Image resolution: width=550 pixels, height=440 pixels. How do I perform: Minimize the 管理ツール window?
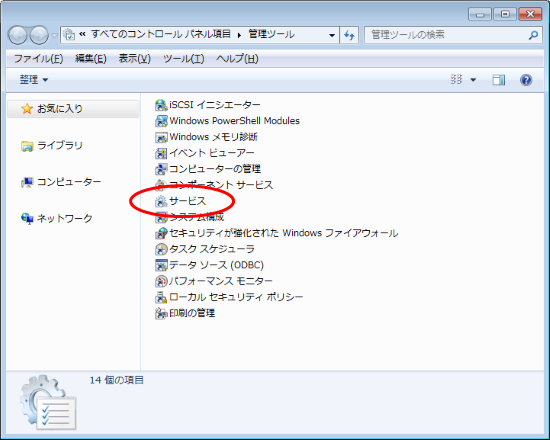pyautogui.click(x=479, y=14)
